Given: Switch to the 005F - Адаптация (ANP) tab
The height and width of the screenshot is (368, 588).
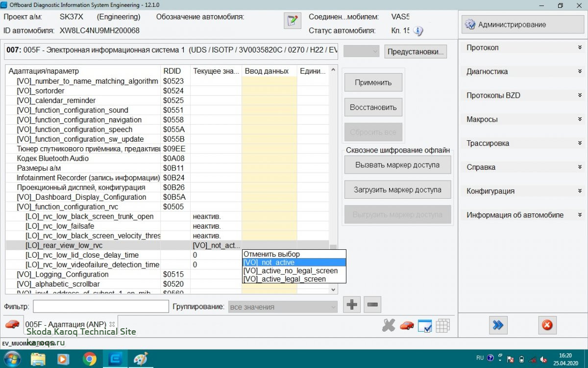Looking at the screenshot, I should click(x=65, y=324).
